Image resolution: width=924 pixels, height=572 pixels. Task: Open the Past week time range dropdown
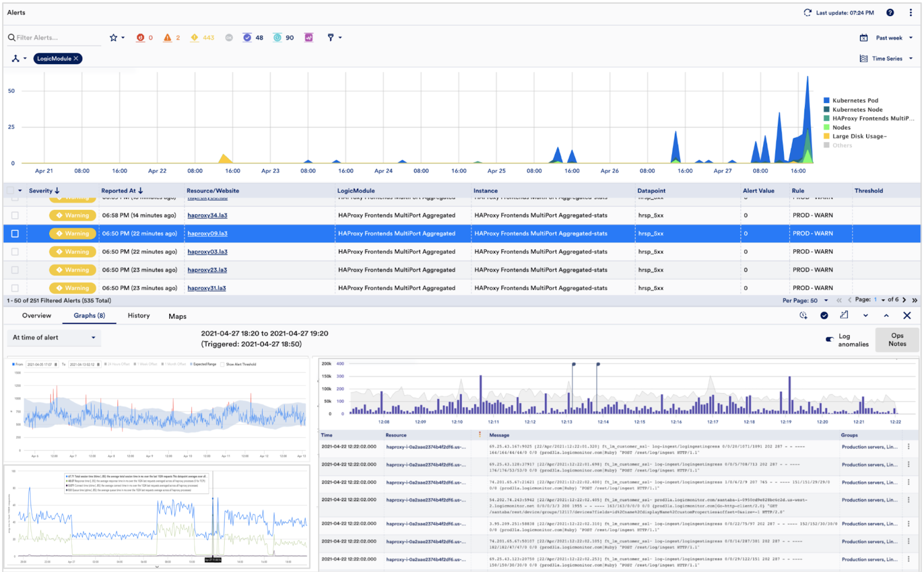pos(911,38)
